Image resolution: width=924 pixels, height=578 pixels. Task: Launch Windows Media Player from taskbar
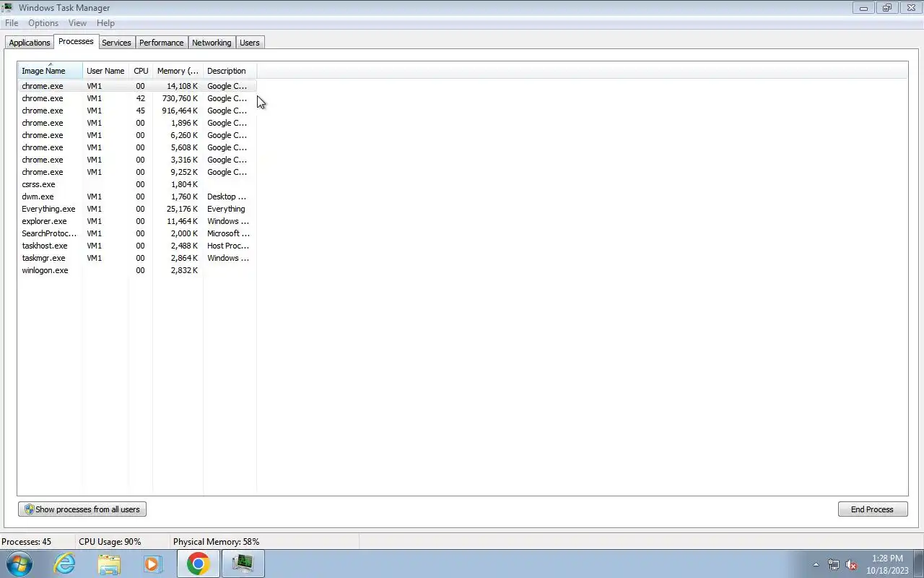click(x=152, y=564)
